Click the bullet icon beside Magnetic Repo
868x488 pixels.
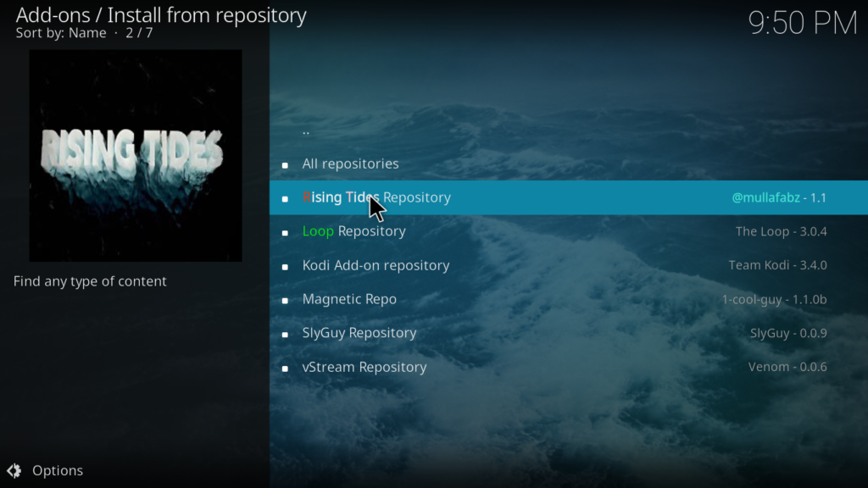(285, 300)
